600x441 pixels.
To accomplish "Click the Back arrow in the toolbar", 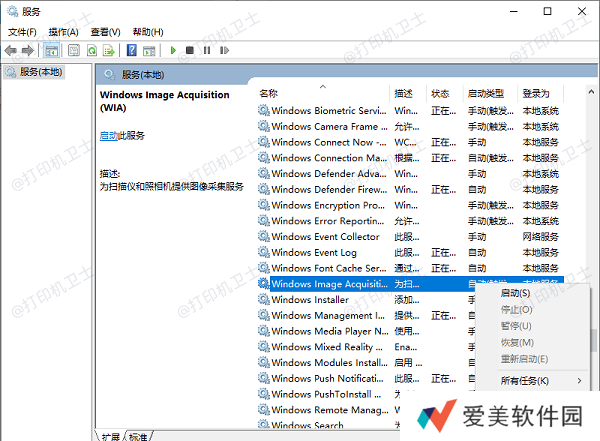I will (11, 50).
